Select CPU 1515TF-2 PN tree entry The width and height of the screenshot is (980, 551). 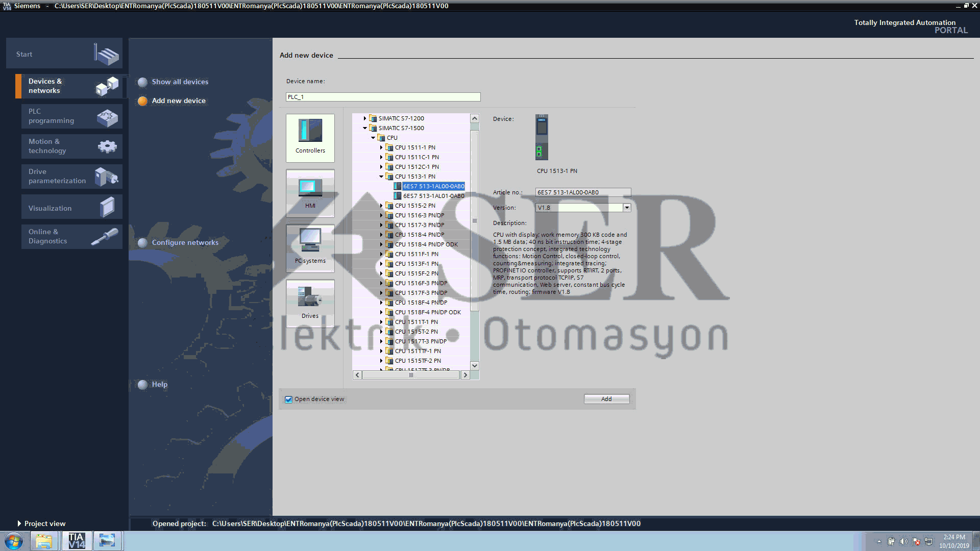tap(418, 361)
